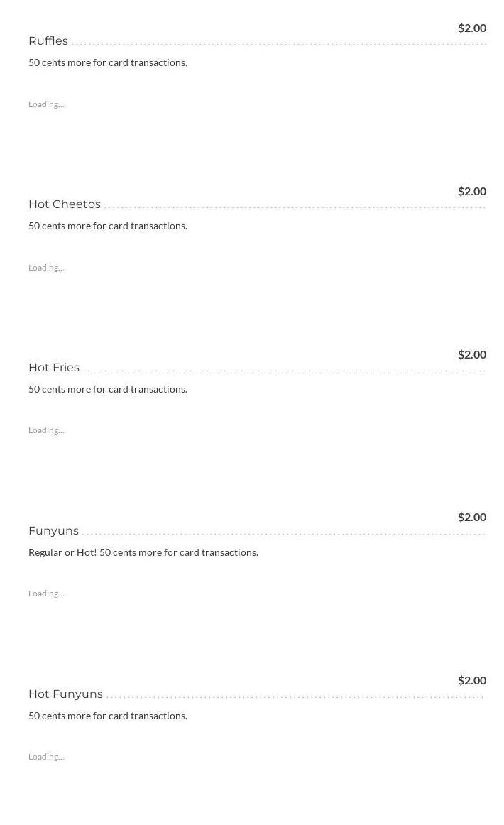This screenshot has width=504, height=825.
Task: Click the $2.00 price above Funyuns
Action: pyautogui.click(x=471, y=517)
